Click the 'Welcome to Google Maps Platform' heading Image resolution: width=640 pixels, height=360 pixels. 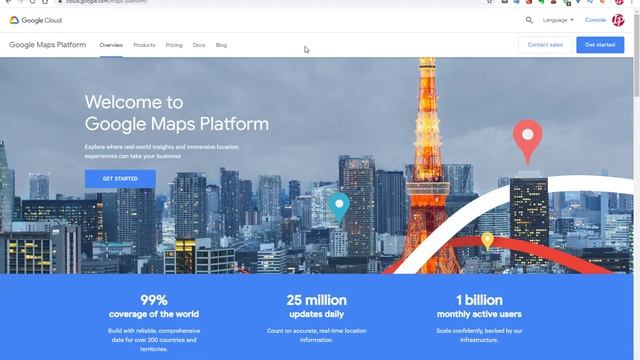(x=177, y=113)
